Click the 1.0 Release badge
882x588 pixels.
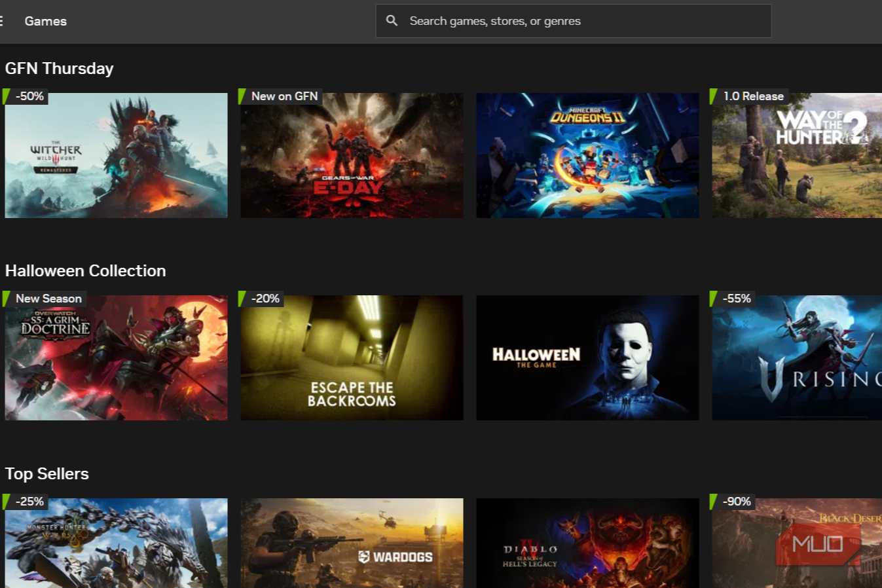click(748, 96)
